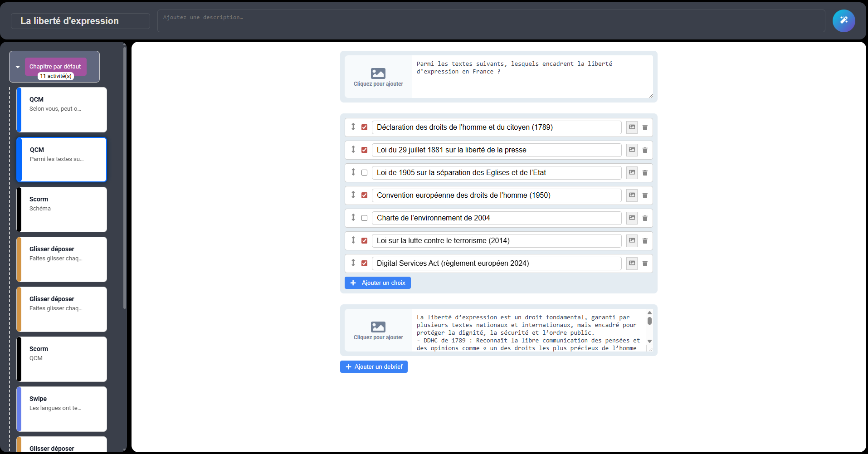
Task: Check the 'Charte de l'environnement' checkbox
Action: click(364, 218)
